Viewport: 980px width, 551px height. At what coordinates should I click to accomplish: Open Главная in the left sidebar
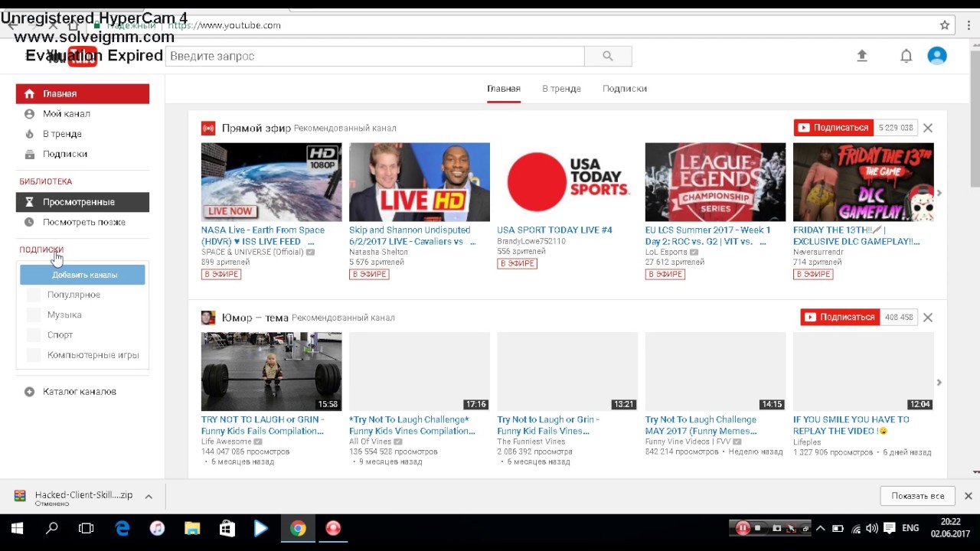83,93
